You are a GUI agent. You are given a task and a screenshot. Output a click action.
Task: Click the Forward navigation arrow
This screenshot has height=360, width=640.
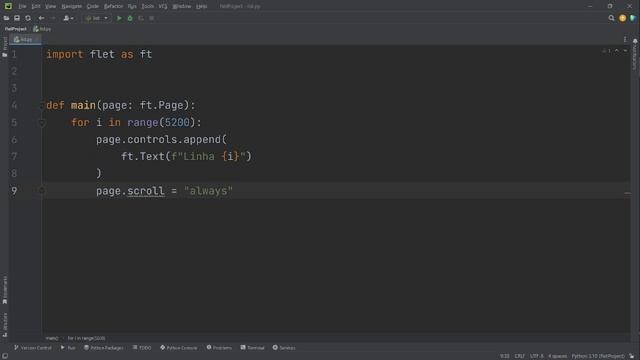point(53,18)
